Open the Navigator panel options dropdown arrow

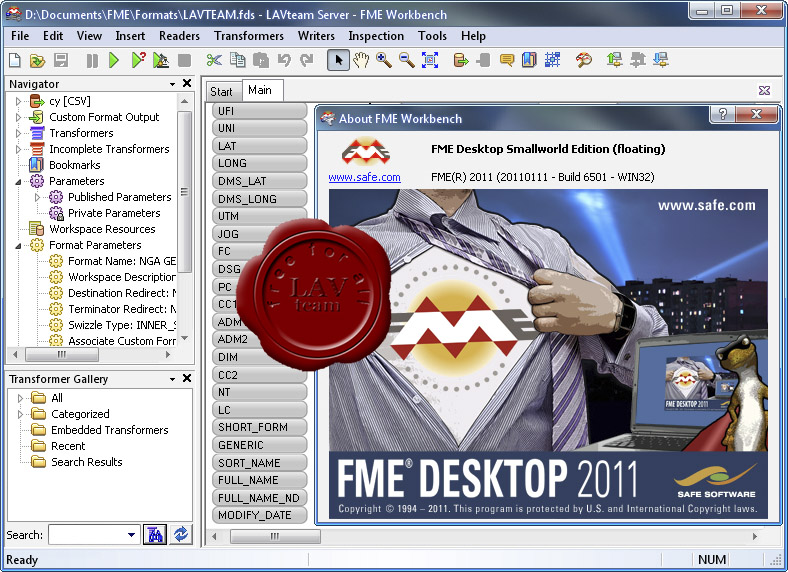click(x=172, y=84)
